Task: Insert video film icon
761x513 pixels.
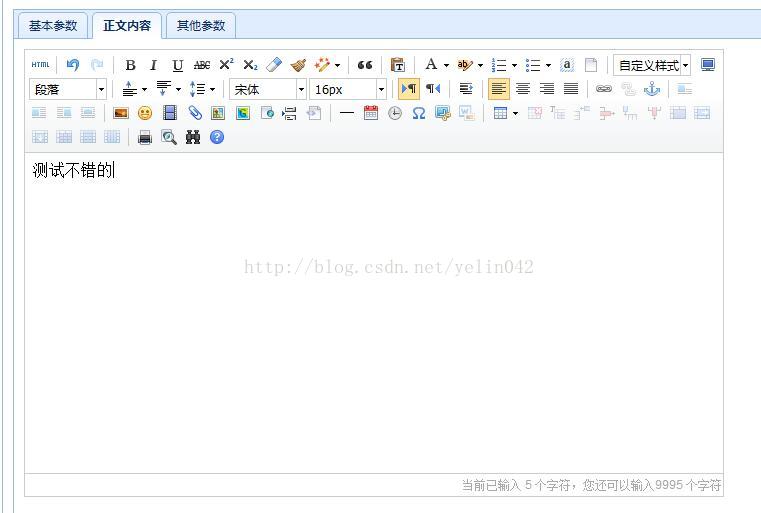Action: [x=170, y=113]
